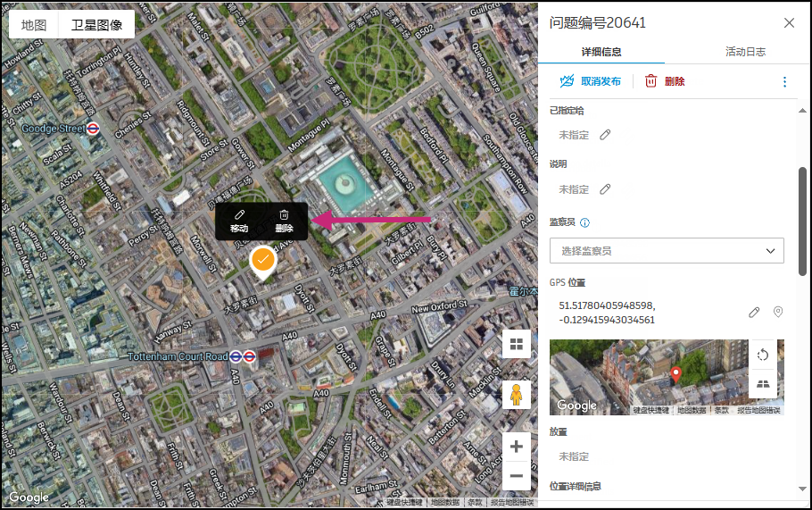812x510 pixels.
Task: Open the map layers grid button
Action: pyautogui.click(x=517, y=344)
